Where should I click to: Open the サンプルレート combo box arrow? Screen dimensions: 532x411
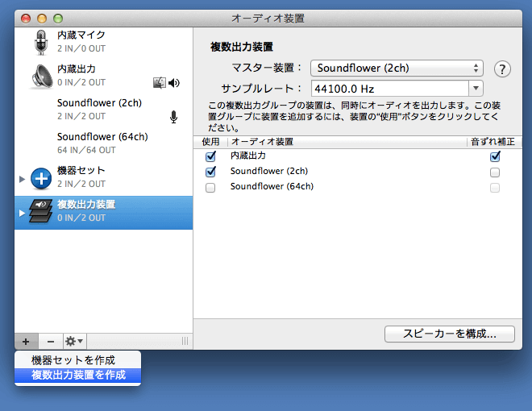click(x=476, y=89)
